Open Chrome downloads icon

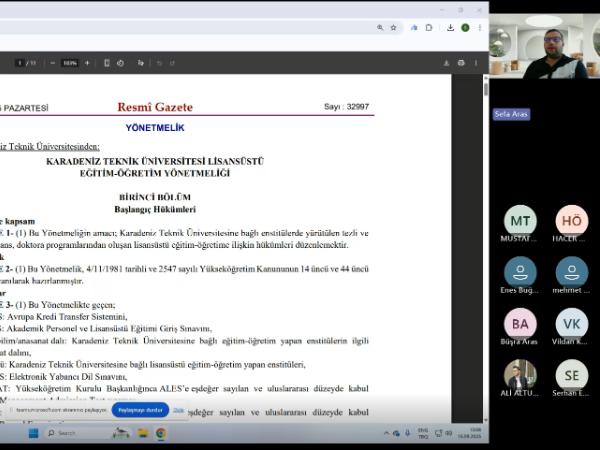click(450, 28)
